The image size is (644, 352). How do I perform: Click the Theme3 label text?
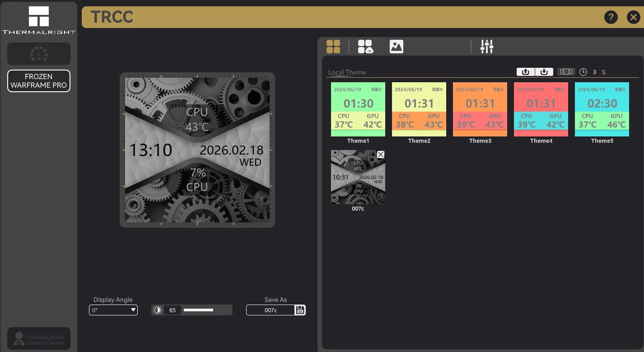click(x=480, y=141)
